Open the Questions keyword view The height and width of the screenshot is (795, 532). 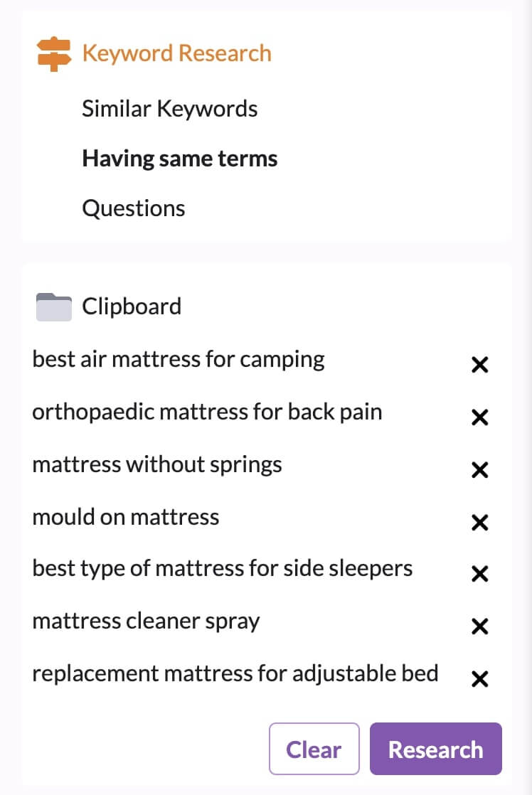point(133,208)
